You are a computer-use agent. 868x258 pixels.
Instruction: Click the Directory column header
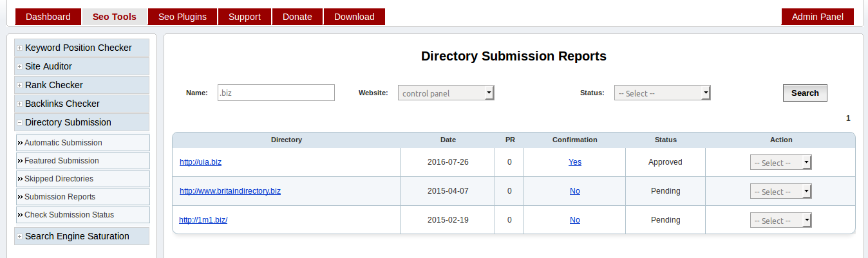[x=287, y=140]
